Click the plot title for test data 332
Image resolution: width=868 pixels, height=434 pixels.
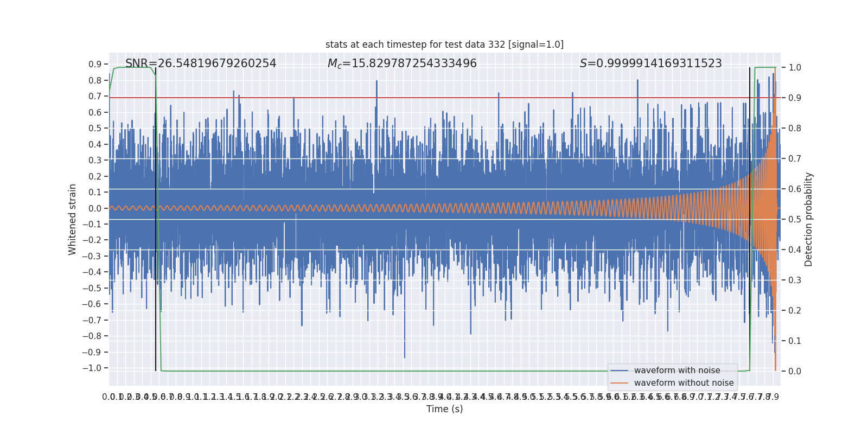click(444, 44)
